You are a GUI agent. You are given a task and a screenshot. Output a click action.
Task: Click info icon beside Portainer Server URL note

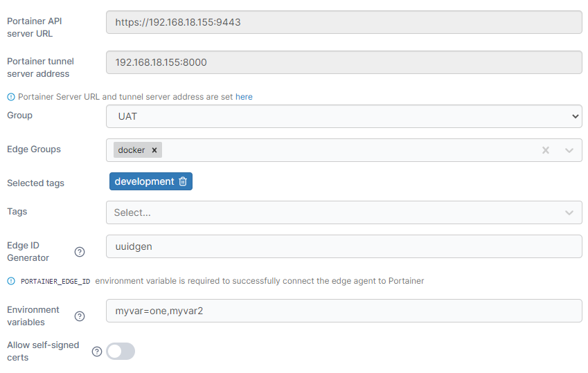[11, 97]
